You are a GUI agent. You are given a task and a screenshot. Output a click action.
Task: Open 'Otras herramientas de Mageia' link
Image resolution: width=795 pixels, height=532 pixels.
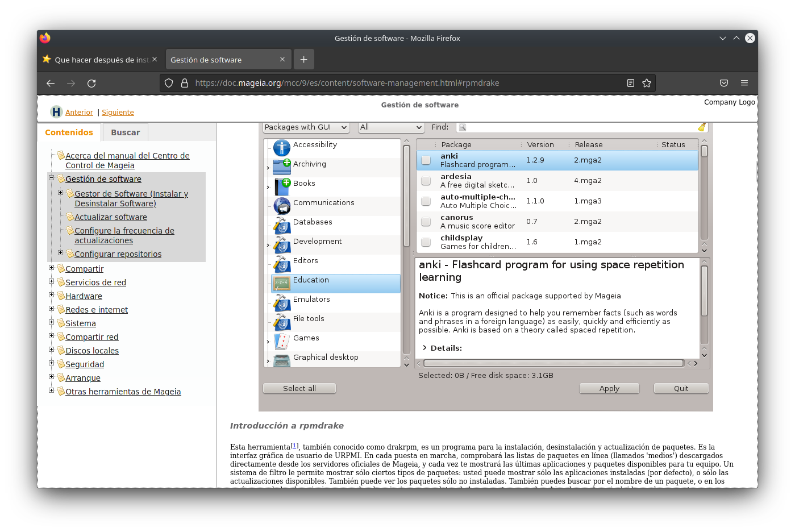pos(123,392)
